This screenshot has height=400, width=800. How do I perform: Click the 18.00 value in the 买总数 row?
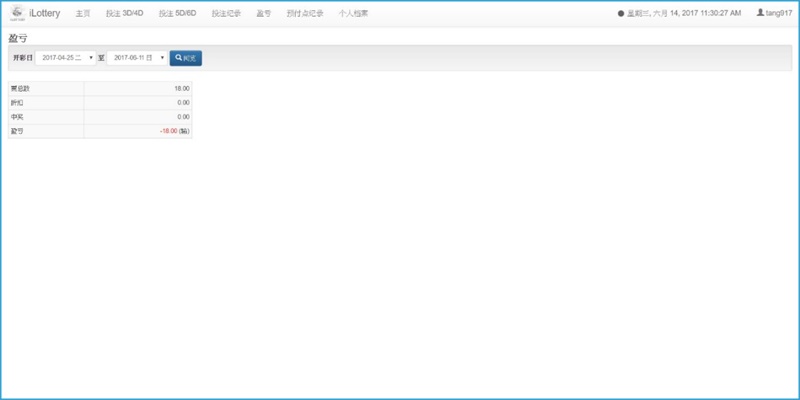tap(181, 88)
